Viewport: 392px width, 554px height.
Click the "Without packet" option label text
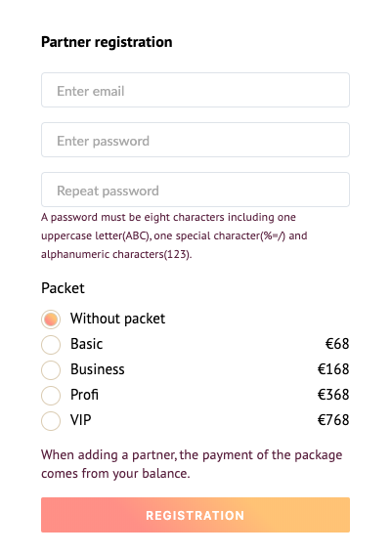pos(117,319)
